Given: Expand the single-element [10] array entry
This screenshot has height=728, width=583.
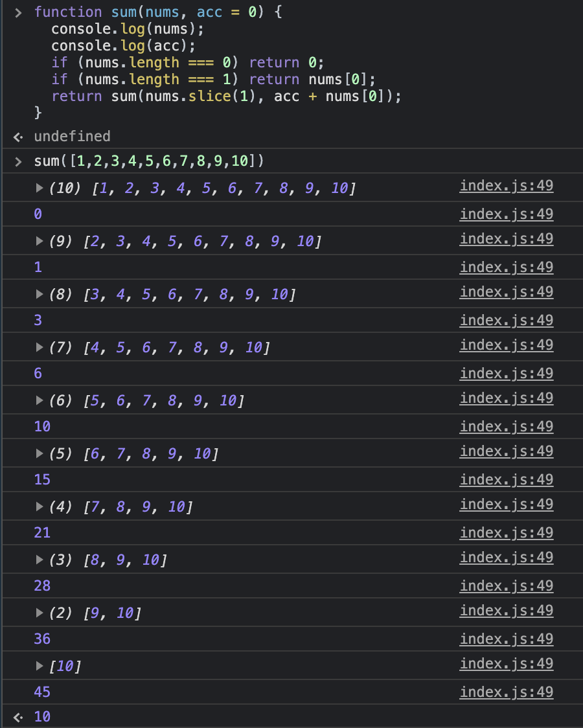Looking at the screenshot, I should click(40, 666).
